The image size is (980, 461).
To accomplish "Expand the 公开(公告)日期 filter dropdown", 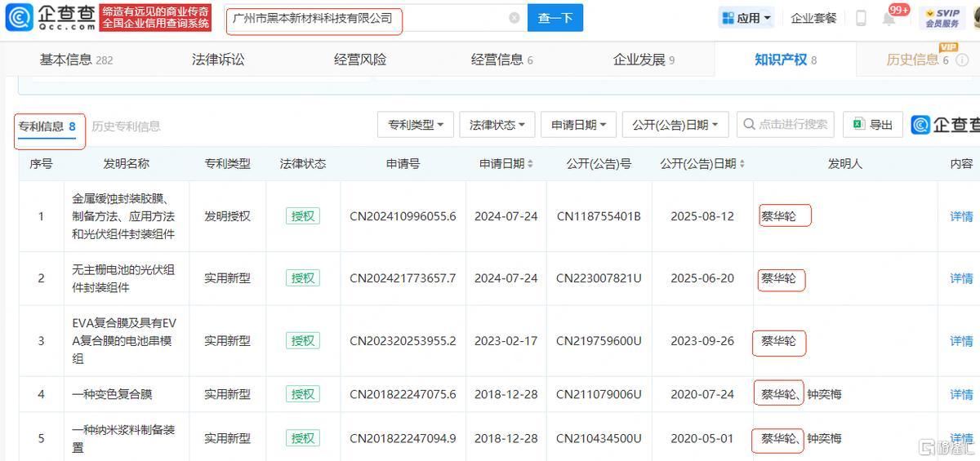I will [675, 125].
